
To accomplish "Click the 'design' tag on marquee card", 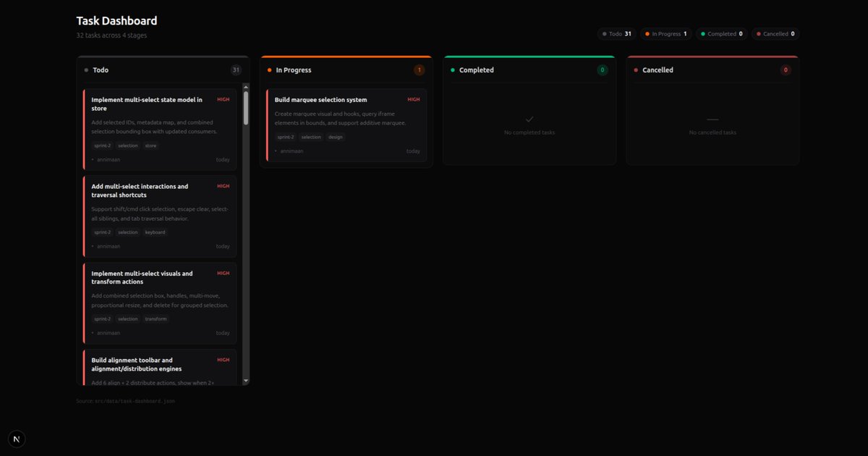I will (x=336, y=137).
